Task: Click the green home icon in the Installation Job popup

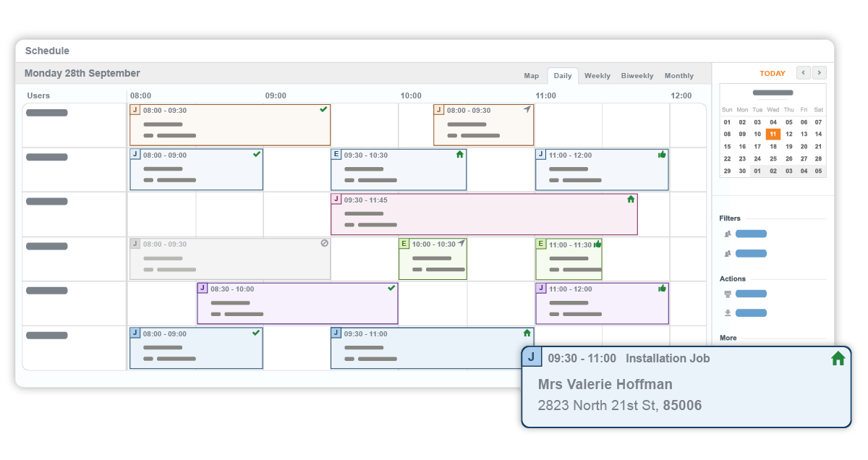Action: pos(838,357)
